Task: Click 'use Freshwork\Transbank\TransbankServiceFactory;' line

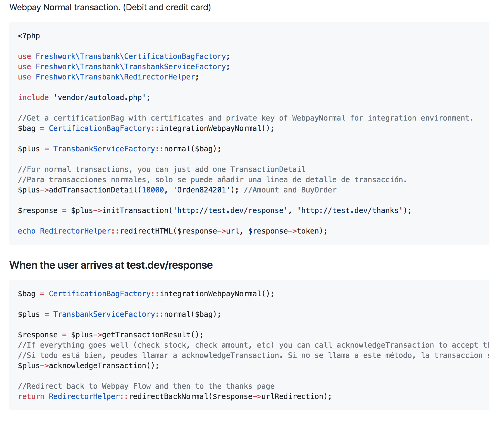Action: coord(124,67)
